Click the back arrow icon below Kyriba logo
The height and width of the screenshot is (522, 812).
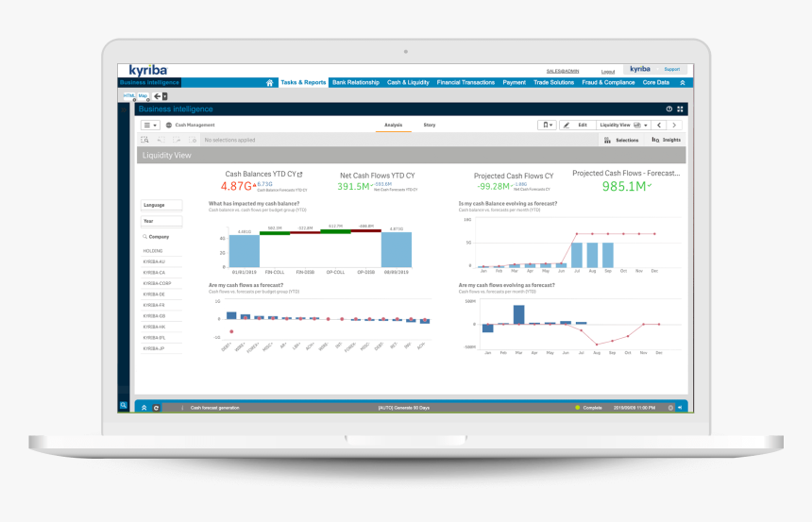(158, 96)
